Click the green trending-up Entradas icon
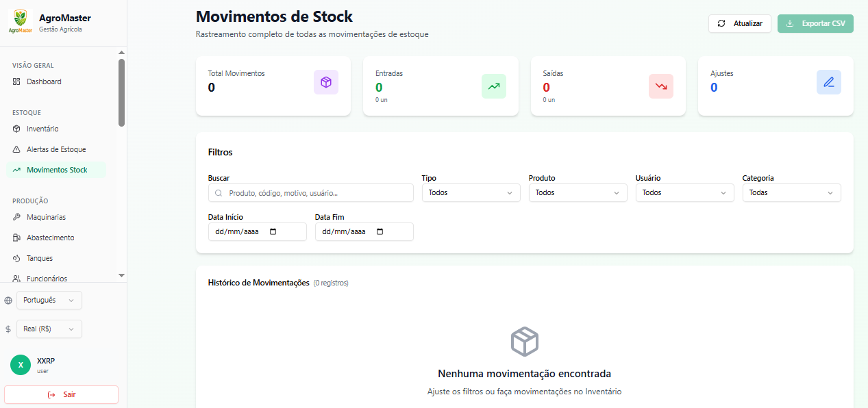Image resolution: width=868 pixels, height=408 pixels. (494, 86)
